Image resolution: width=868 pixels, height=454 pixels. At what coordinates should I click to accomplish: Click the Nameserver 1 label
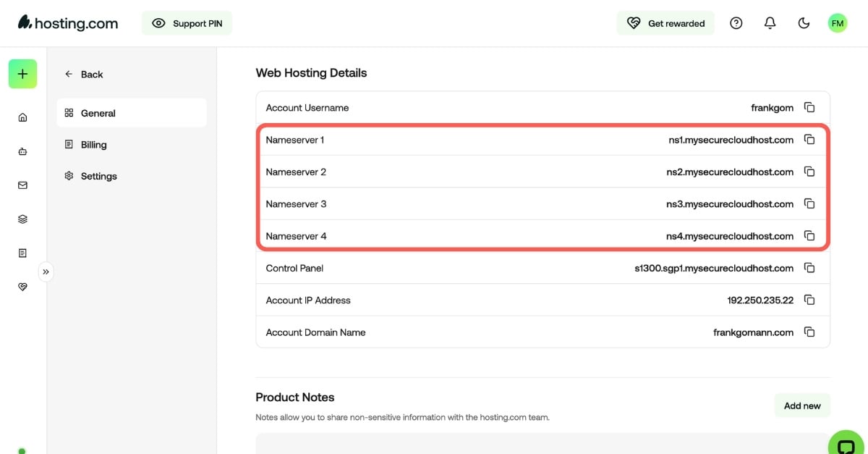pos(295,140)
